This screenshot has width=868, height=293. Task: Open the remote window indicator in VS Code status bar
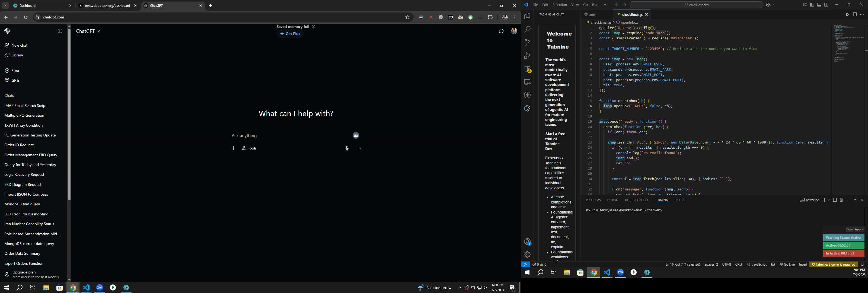(x=525, y=264)
